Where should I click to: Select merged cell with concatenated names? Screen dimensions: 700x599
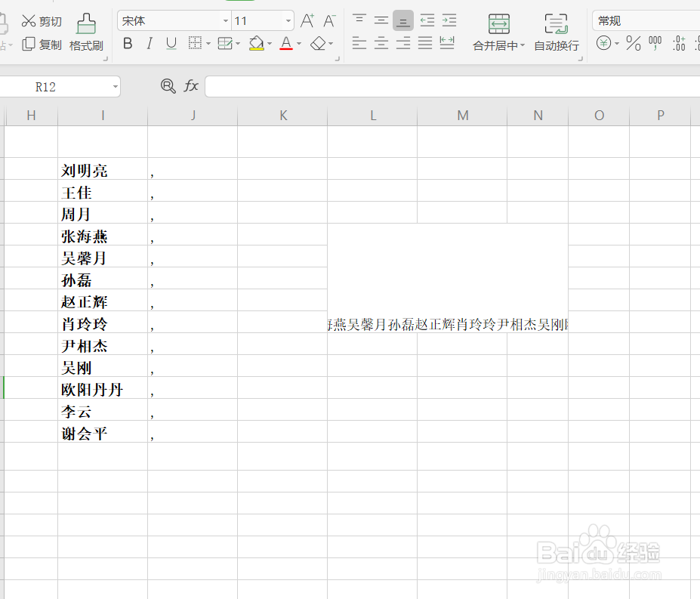(448, 278)
